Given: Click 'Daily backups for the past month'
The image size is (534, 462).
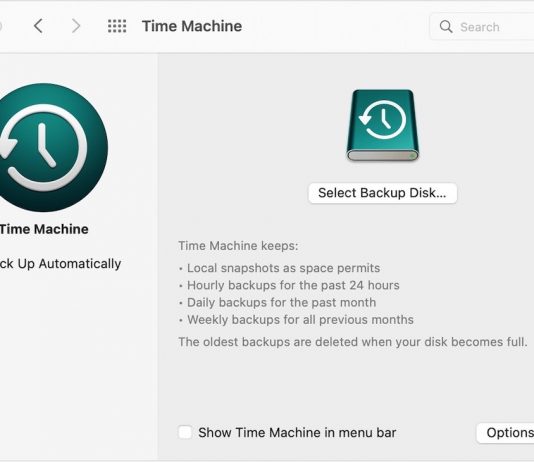Looking at the screenshot, I should coord(281,303).
